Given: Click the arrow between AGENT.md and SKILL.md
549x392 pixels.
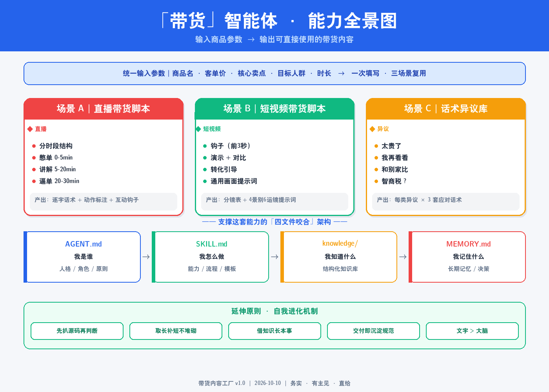Looking at the screenshot, I should [146, 257].
